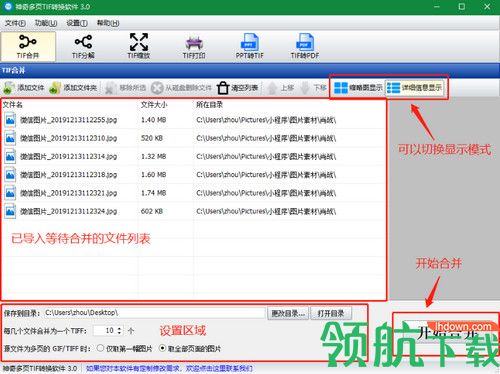
Task: Sort by 文件名 column header
Action: coord(13,105)
